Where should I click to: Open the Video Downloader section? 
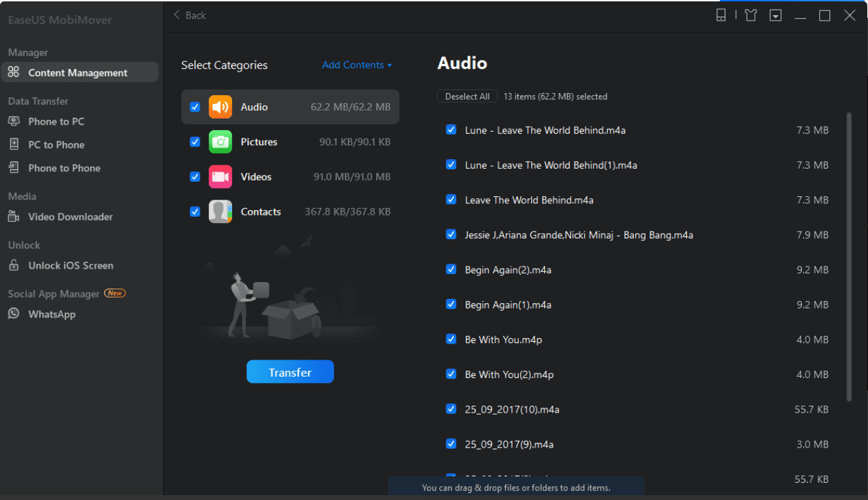coord(70,217)
